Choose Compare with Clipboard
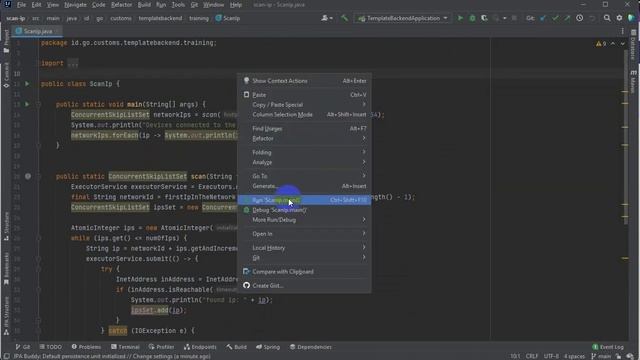The image size is (640, 360). [x=304, y=271]
